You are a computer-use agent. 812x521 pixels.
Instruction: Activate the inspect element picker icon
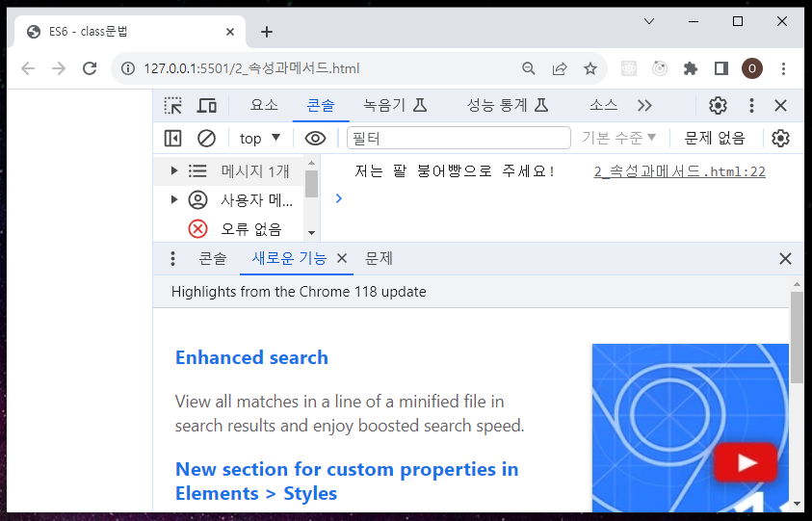[173, 106]
